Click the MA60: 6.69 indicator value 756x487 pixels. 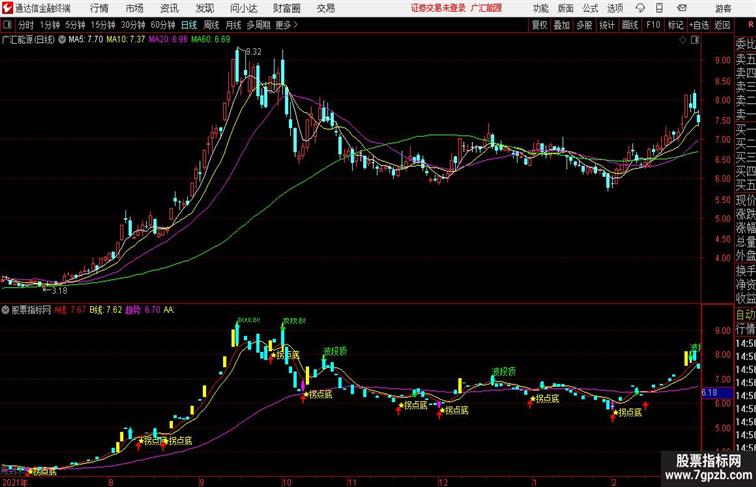211,40
